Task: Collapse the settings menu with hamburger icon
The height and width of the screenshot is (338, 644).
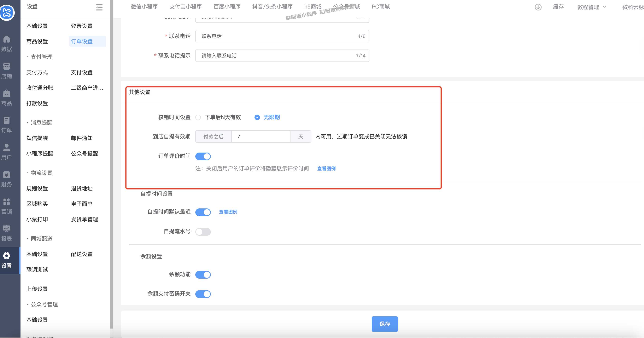Action: pos(99,7)
